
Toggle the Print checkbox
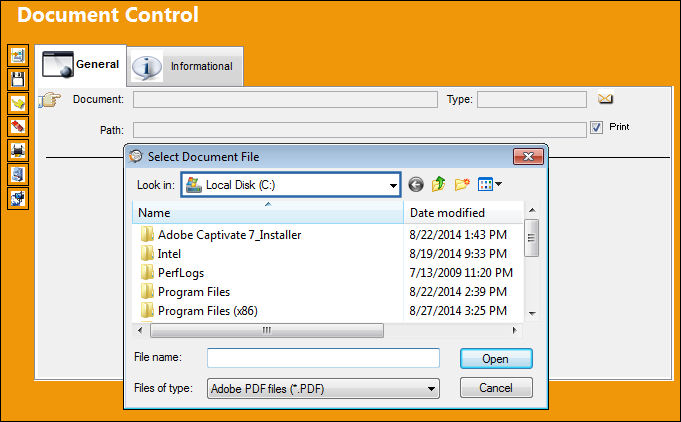[596, 127]
